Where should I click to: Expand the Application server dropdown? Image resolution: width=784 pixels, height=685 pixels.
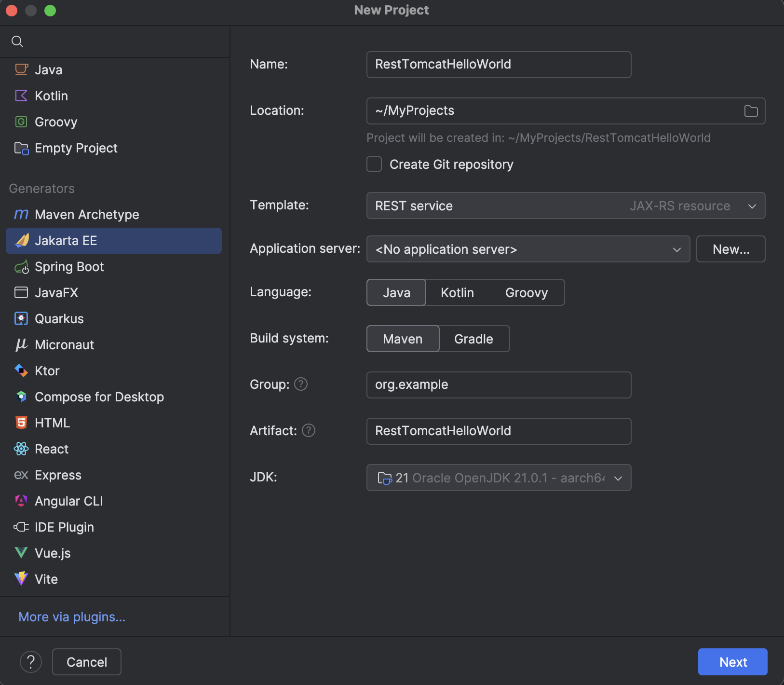coord(676,249)
